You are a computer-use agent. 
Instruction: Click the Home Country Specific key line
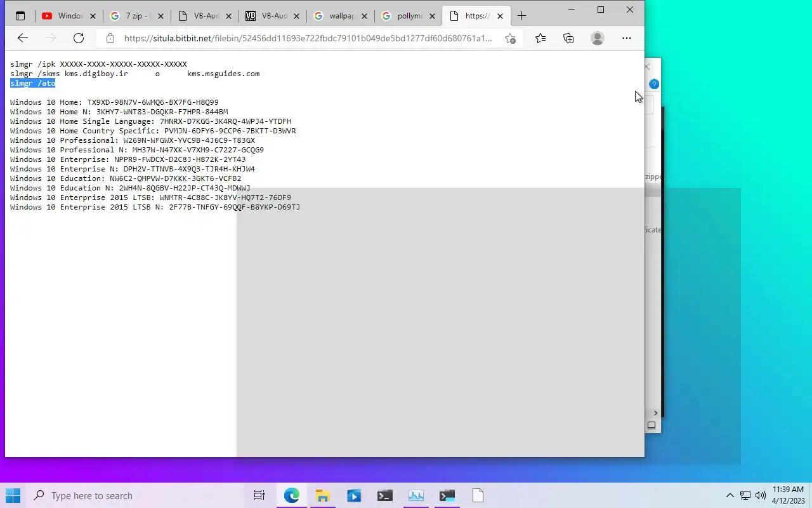(x=153, y=131)
